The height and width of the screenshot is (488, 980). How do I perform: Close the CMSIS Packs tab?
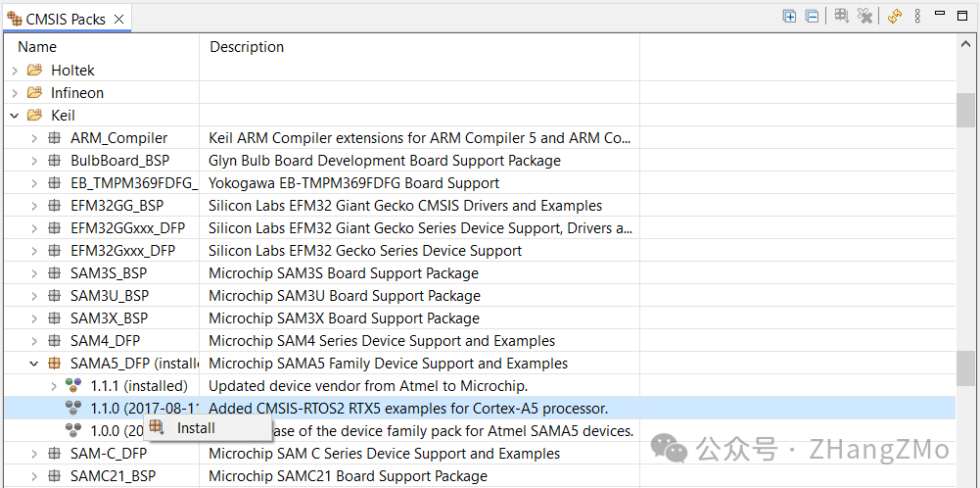point(118,20)
